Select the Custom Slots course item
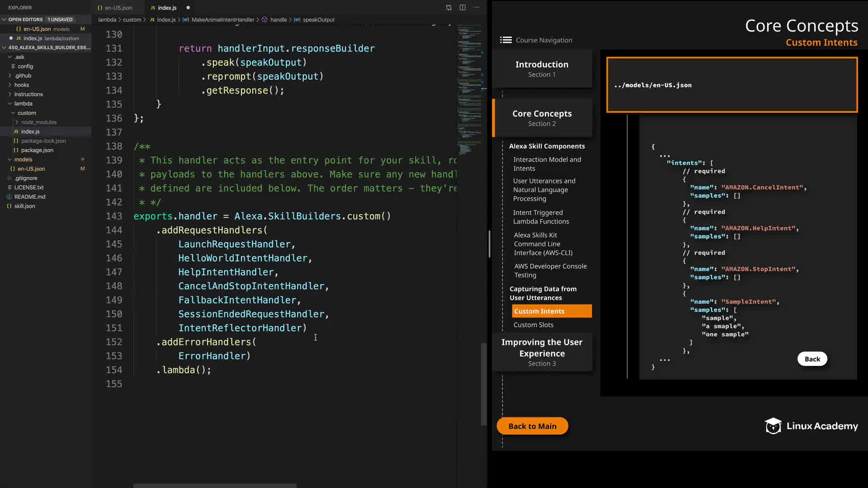The width and height of the screenshot is (868, 488). click(533, 325)
